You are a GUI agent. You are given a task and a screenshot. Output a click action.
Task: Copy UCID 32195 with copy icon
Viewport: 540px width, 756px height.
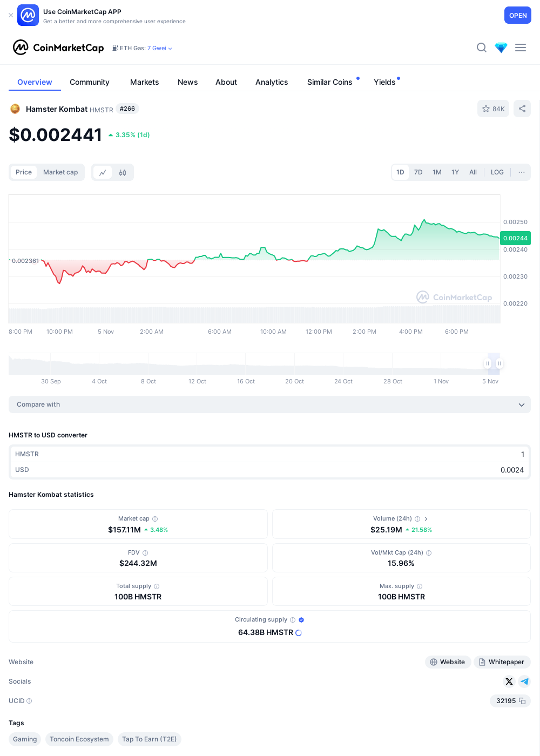point(522,701)
